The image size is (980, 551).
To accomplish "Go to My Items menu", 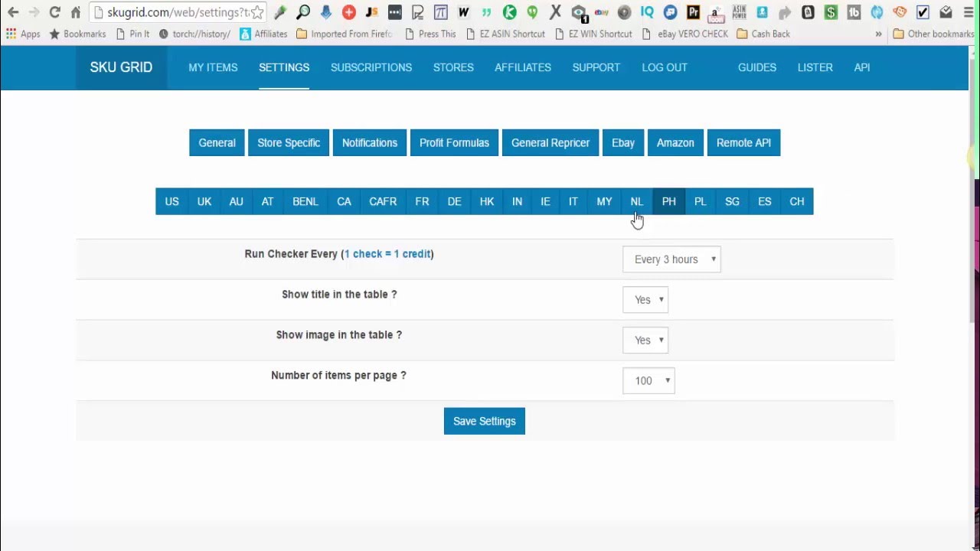I will pyautogui.click(x=213, y=67).
